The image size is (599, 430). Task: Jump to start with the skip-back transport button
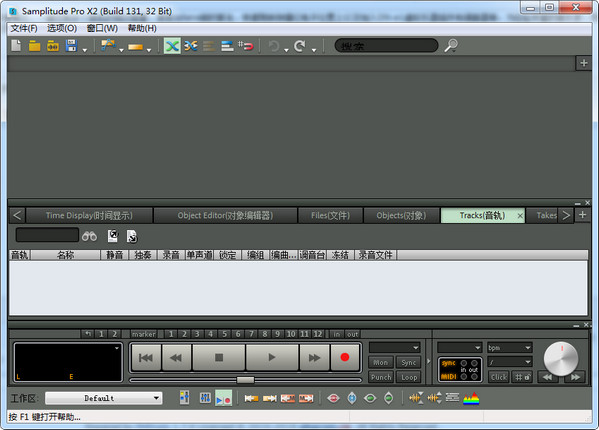click(x=146, y=357)
